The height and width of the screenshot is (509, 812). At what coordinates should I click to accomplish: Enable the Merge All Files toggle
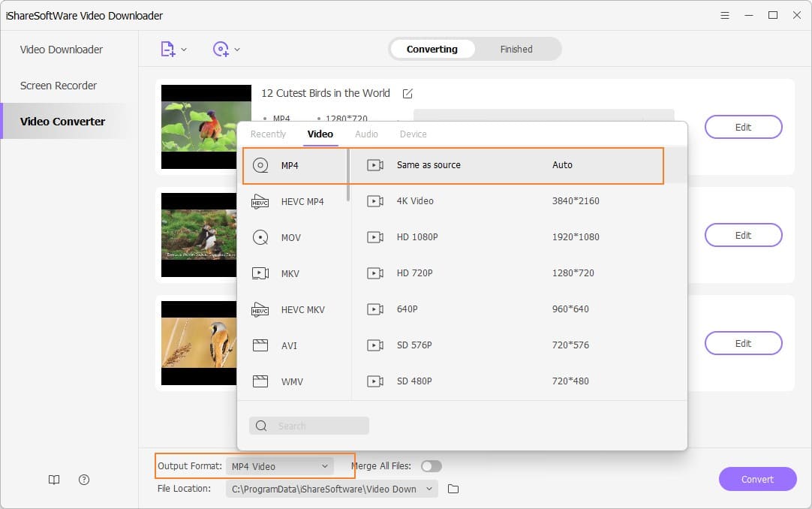click(432, 465)
